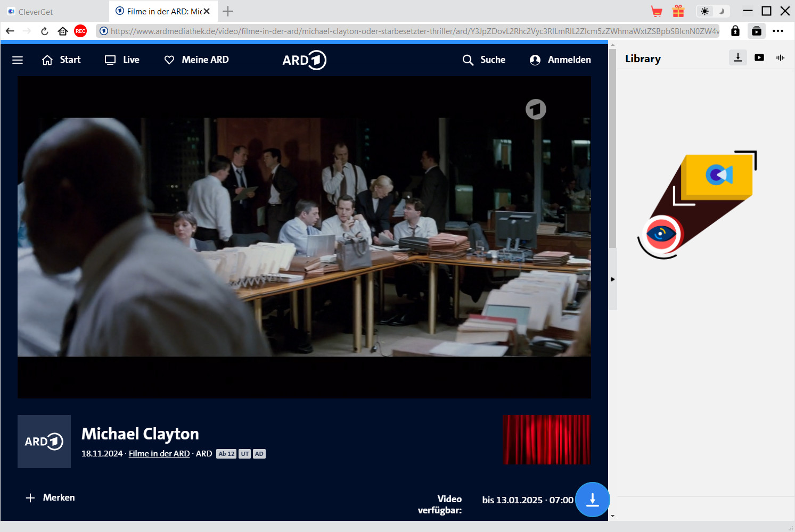Click the red curtain thumbnail
This screenshot has width=795, height=532.
point(546,439)
